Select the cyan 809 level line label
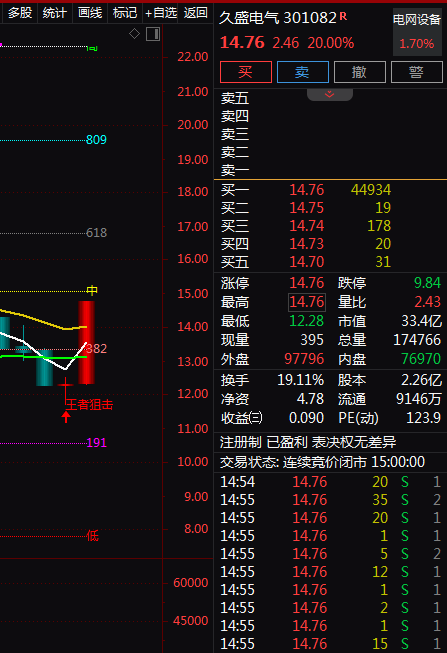This screenshot has height=653, width=447. [96, 140]
